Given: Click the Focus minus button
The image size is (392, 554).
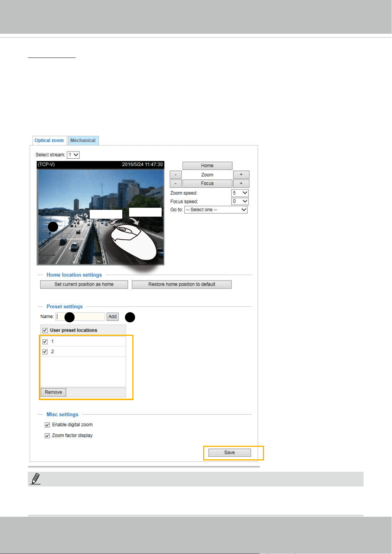Looking at the screenshot, I should (176, 183).
